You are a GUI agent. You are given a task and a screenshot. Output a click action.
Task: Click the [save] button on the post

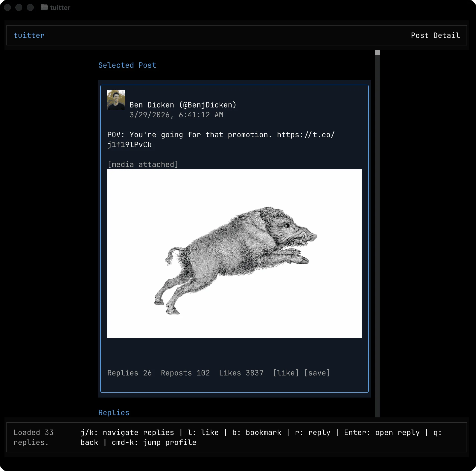coord(317,373)
